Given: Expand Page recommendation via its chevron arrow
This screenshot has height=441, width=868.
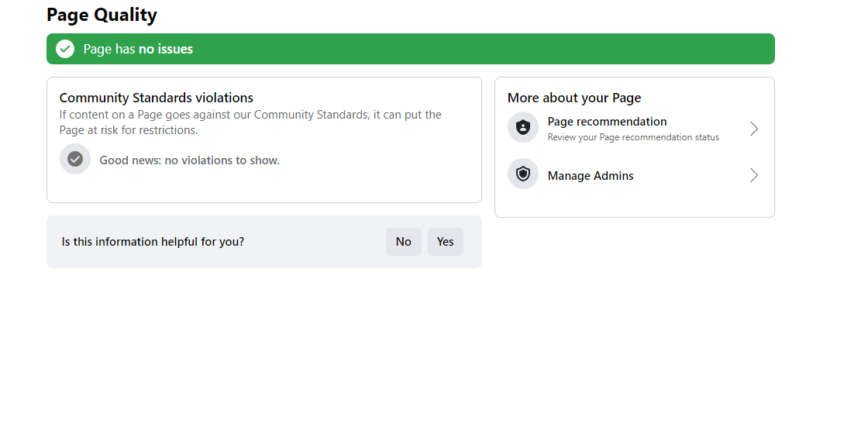Looking at the screenshot, I should coord(753,129).
